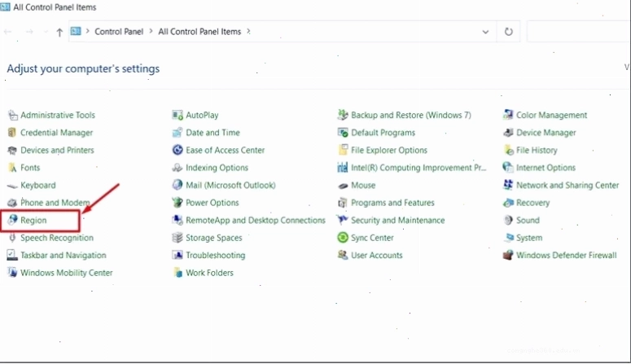Open the Internet Options link
This screenshot has width=631, height=364.
tap(546, 168)
